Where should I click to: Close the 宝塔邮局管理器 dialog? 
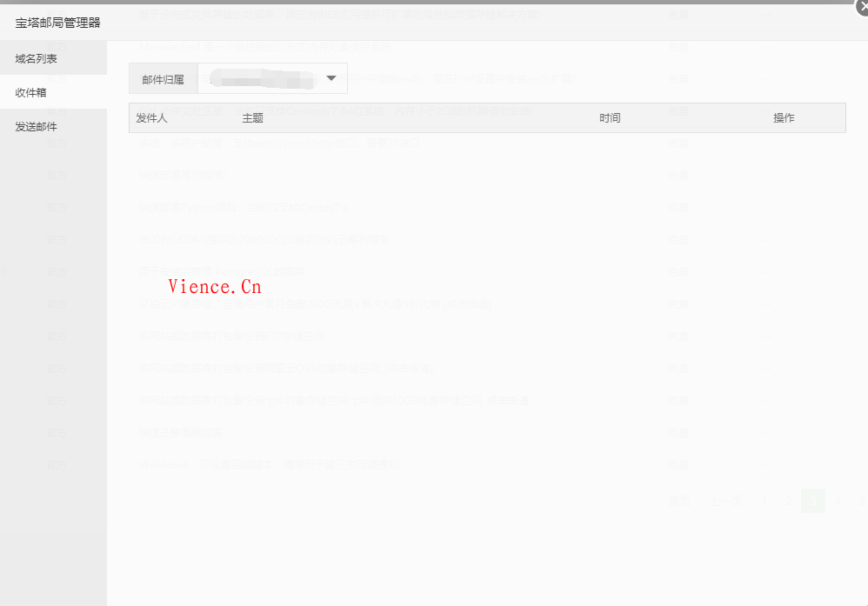point(861,6)
